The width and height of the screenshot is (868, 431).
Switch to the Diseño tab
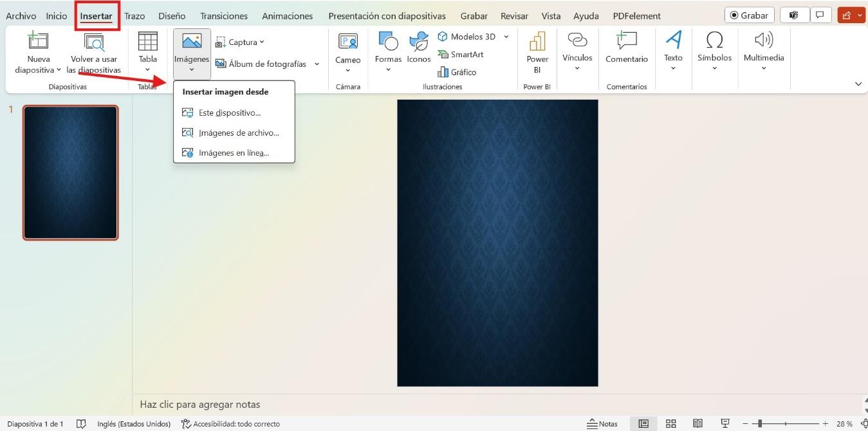point(171,15)
